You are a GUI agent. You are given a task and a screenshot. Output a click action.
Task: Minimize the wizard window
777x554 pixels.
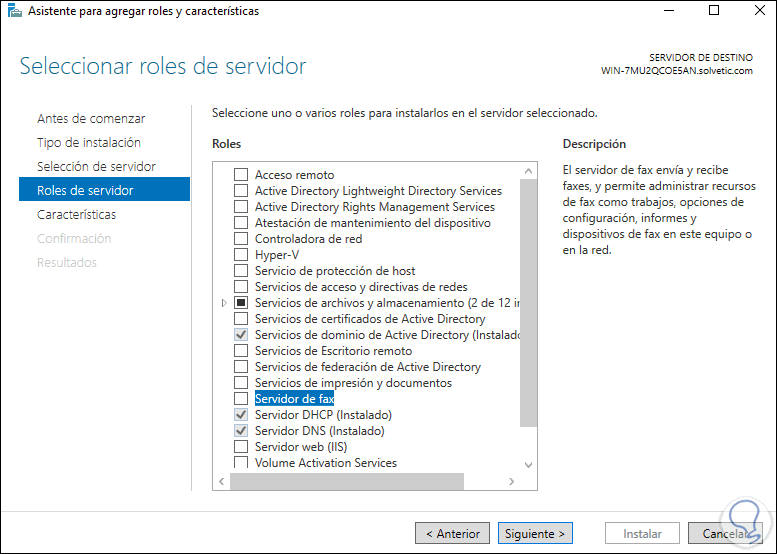coord(668,11)
